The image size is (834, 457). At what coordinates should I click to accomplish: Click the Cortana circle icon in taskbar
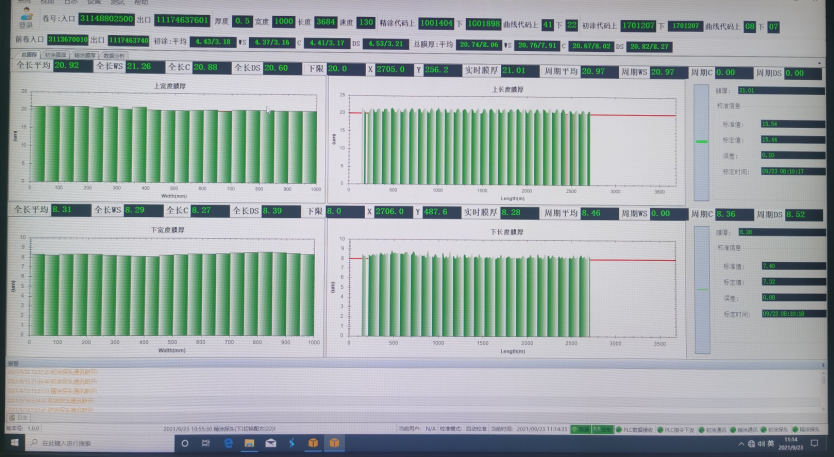point(185,443)
